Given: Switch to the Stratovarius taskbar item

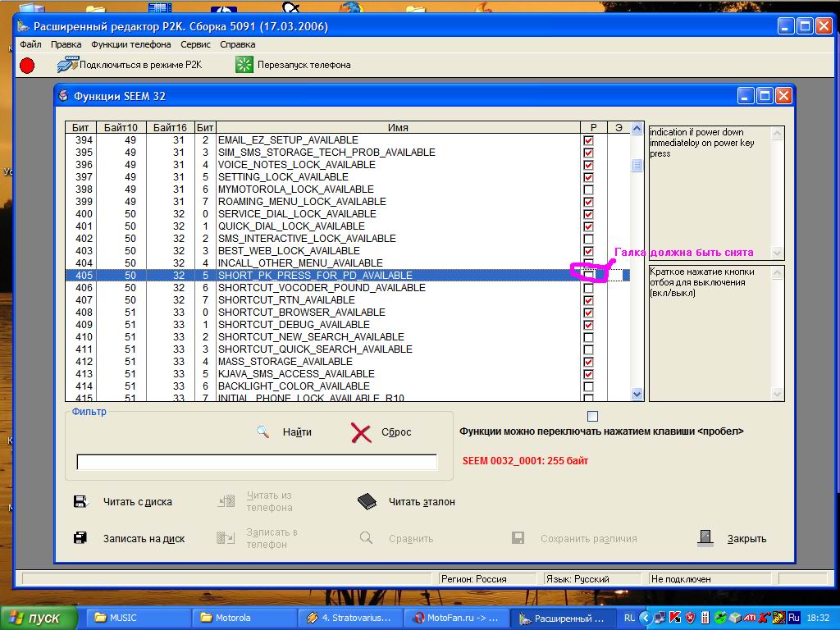Looking at the screenshot, I should pos(351,618).
